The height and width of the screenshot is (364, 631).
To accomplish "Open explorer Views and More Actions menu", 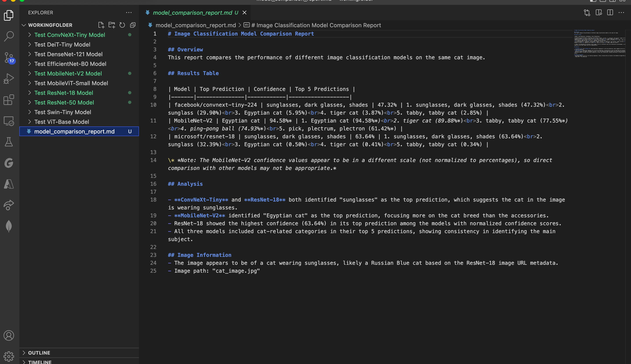I will click(129, 13).
